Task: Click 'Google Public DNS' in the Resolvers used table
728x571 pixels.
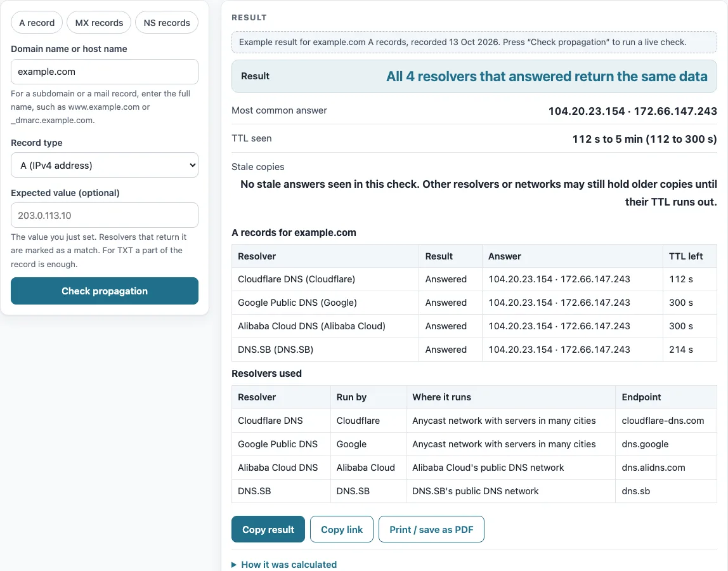Action: pos(278,444)
